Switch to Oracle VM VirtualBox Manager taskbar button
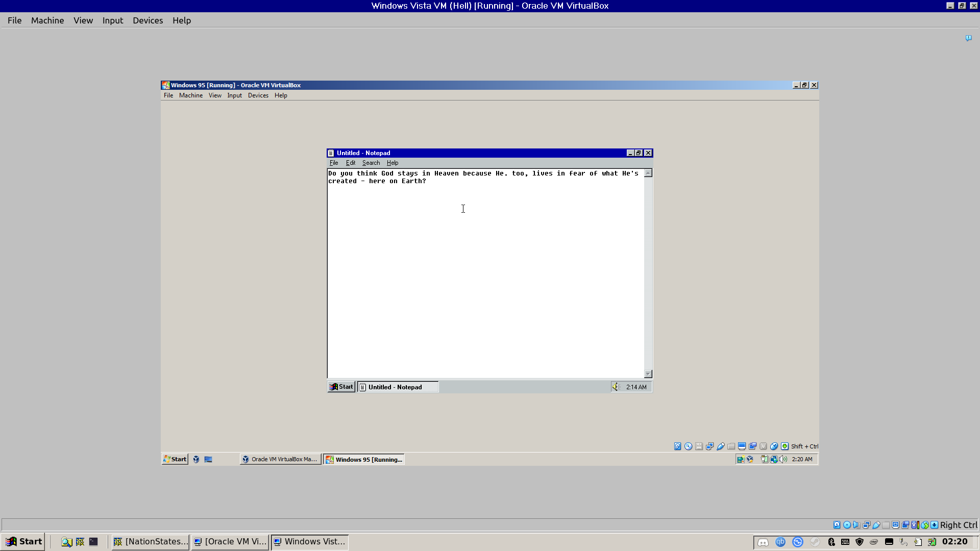This screenshot has width=980, height=551. 280,459
